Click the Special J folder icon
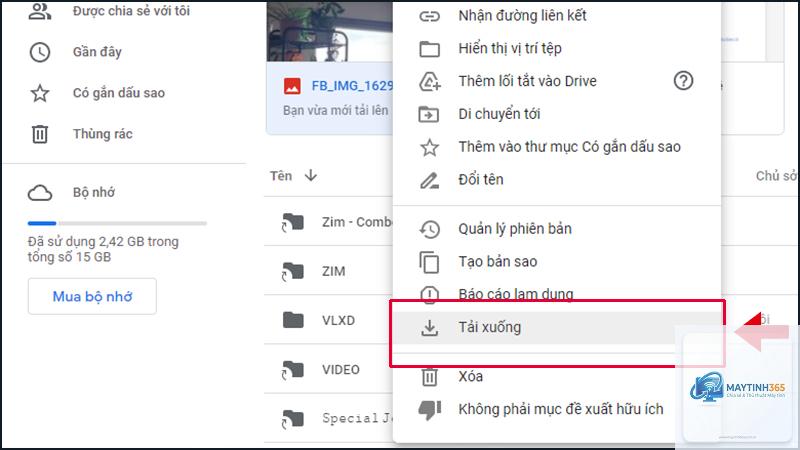This screenshot has width=800, height=450. tap(292, 419)
